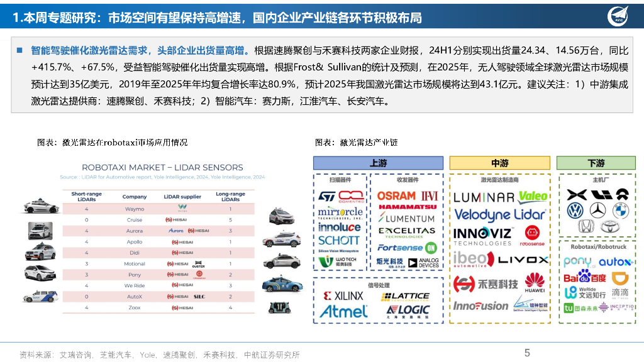Click the Excelitas Technologies logo

tap(406, 233)
